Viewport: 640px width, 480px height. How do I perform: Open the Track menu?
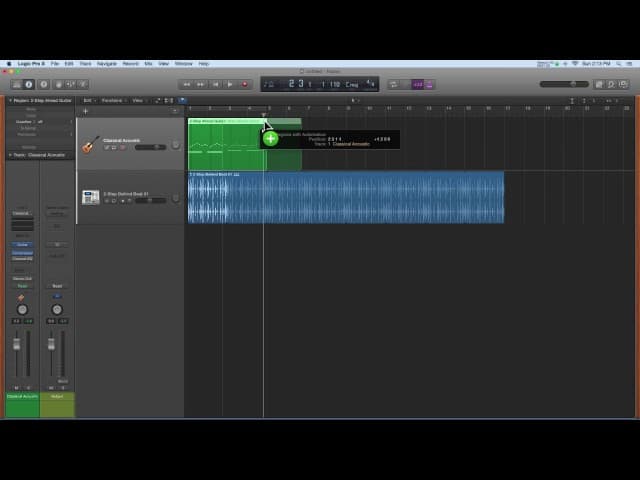(x=85, y=64)
